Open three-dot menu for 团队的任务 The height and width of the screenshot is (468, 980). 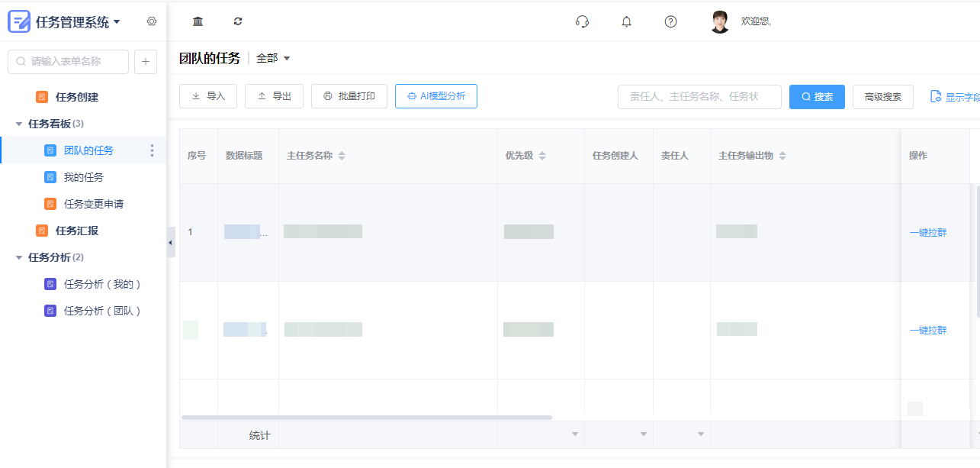point(152,150)
